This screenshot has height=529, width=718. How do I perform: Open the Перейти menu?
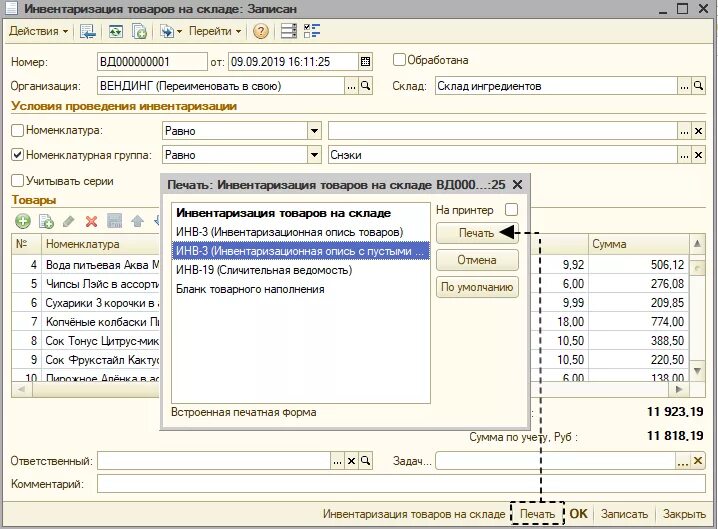coord(215,31)
